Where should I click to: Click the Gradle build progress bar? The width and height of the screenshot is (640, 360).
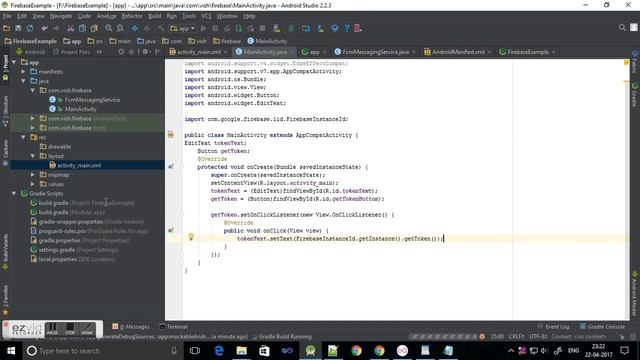(x=443, y=337)
